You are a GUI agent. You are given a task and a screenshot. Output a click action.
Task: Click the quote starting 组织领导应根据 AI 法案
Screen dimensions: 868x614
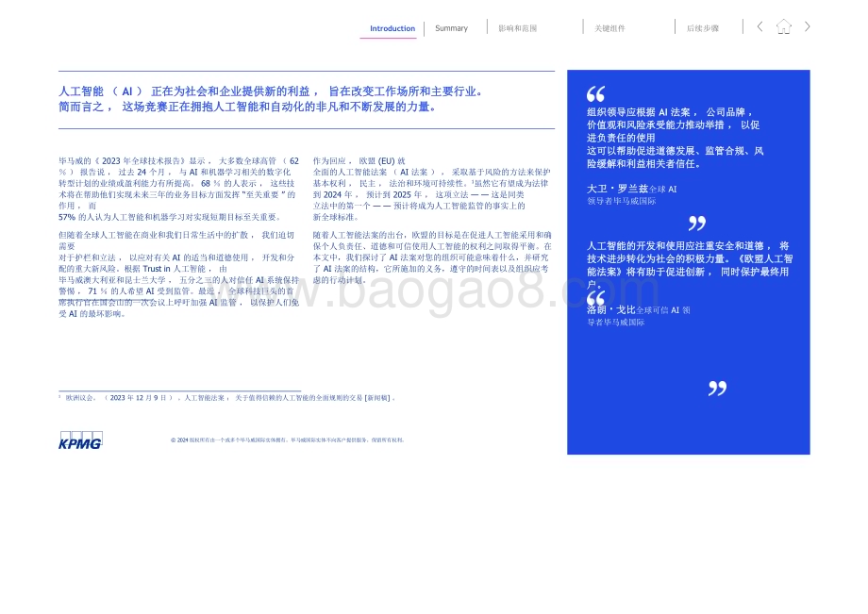pos(676,138)
